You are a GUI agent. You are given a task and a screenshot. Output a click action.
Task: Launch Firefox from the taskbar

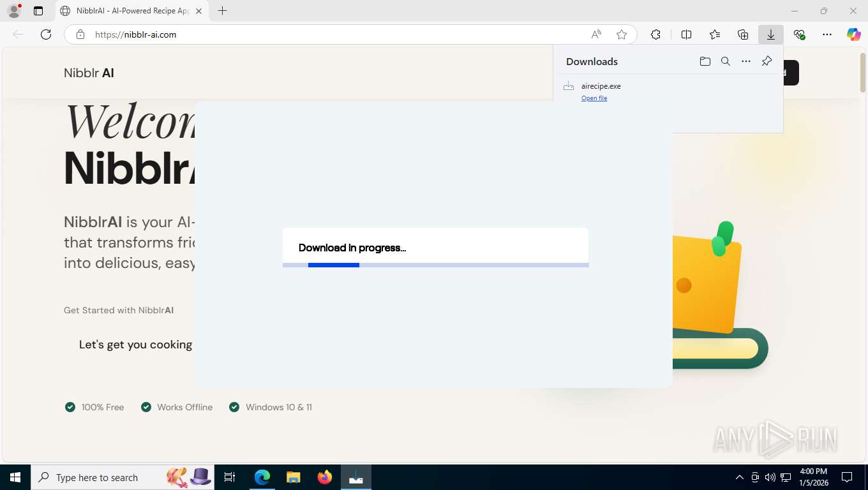pyautogui.click(x=324, y=477)
